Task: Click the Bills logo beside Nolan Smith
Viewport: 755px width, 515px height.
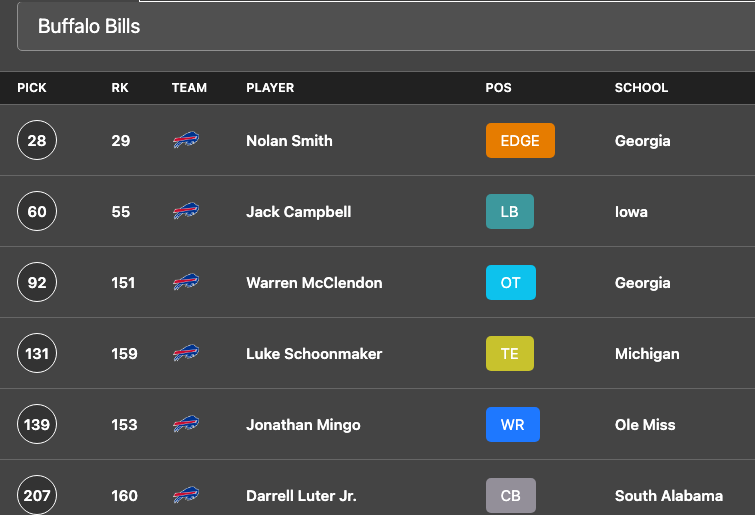Action: [x=186, y=140]
